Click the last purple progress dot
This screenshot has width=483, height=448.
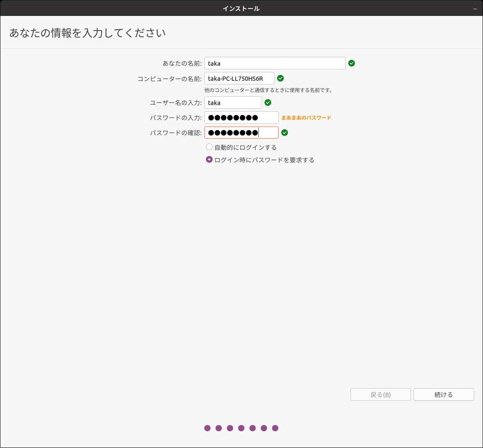pyautogui.click(x=275, y=428)
